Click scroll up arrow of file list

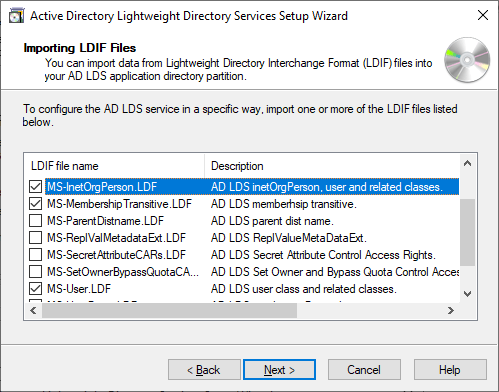467,163
